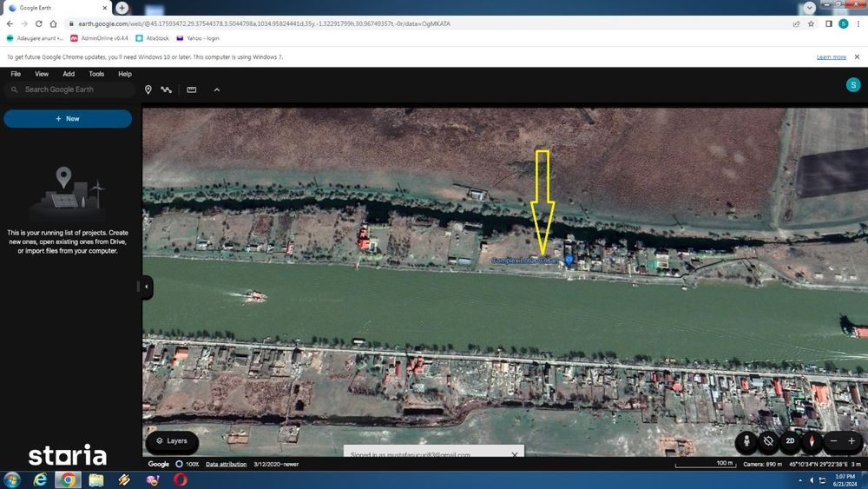
Task: Open the Windows Start menu
Action: pyautogui.click(x=12, y=479)
